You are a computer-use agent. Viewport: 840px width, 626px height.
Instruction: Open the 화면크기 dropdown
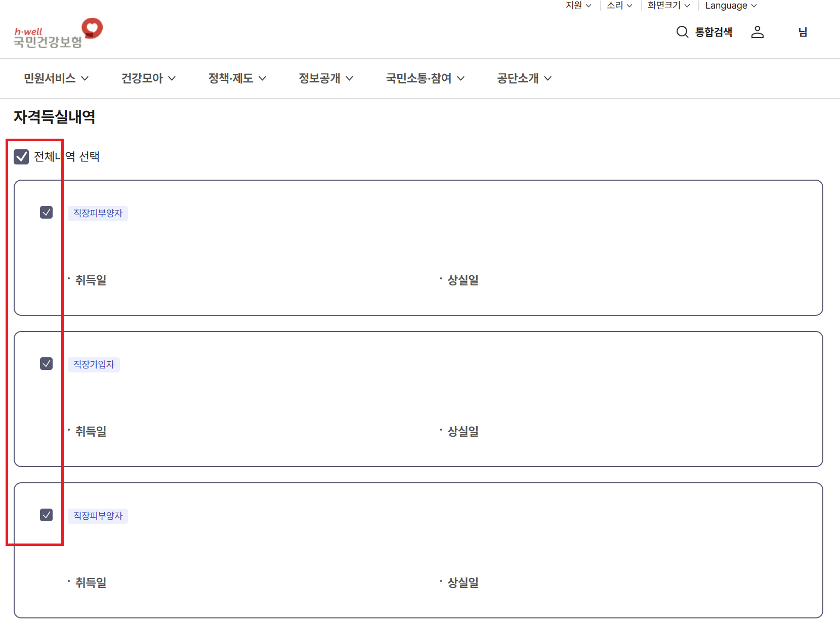668,6
